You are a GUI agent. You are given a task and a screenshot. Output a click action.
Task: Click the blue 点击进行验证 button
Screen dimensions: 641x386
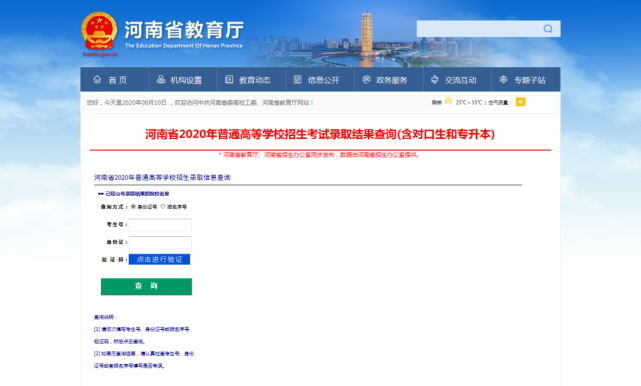159,259
